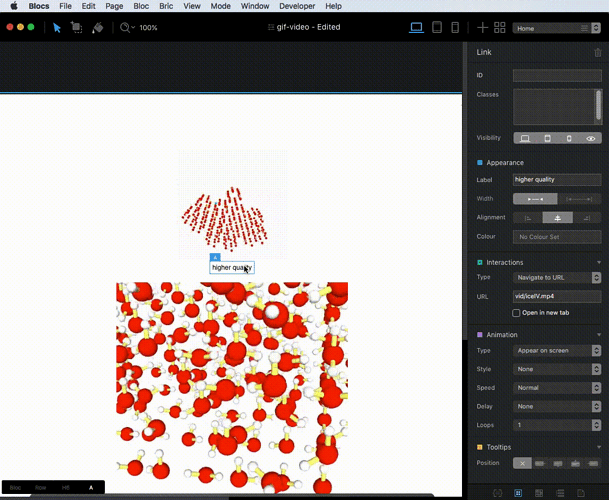
Task: Open the Bloc menu
Action: [140, 6]
